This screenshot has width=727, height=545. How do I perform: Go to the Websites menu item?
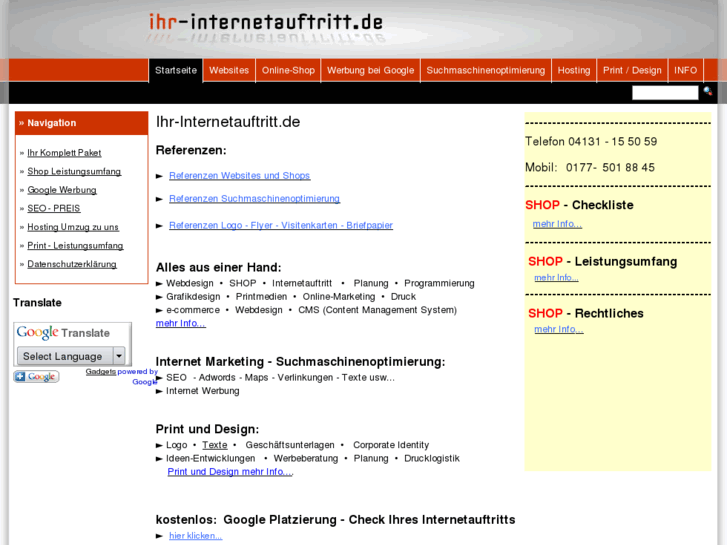point(229,71)
